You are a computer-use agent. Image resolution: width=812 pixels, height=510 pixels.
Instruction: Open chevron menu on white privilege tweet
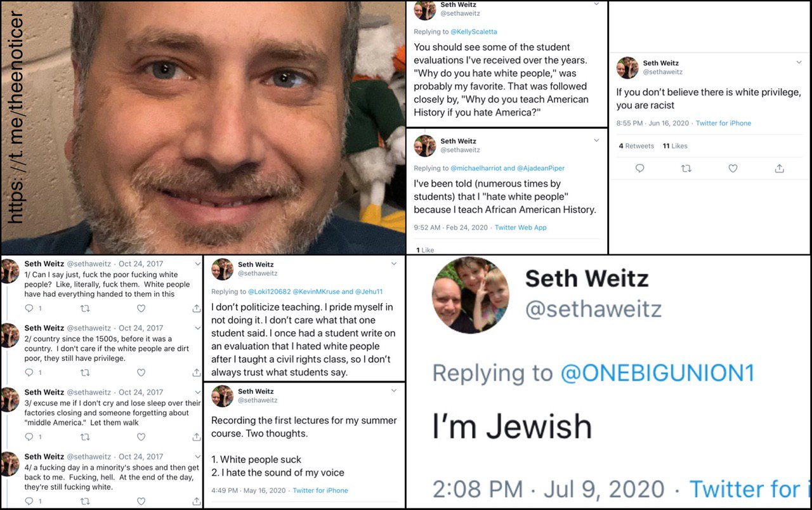click(799, 62)
